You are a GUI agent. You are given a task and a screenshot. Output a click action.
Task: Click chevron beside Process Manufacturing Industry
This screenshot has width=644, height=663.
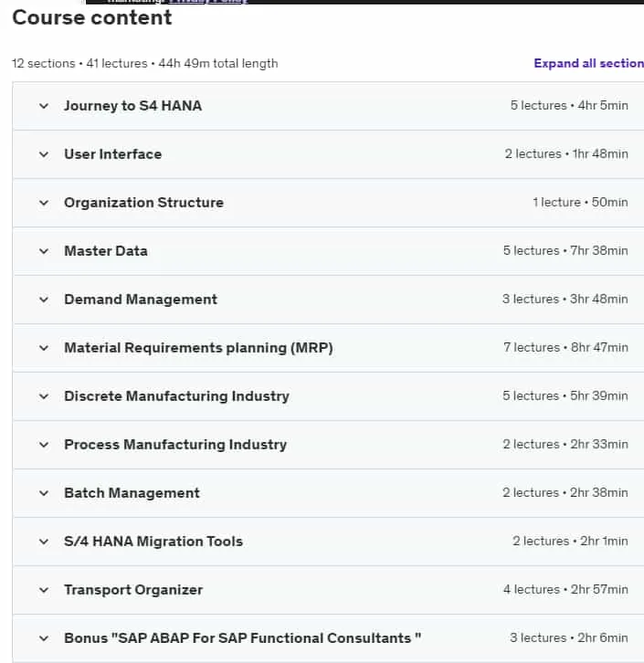(x=44, y=445)
